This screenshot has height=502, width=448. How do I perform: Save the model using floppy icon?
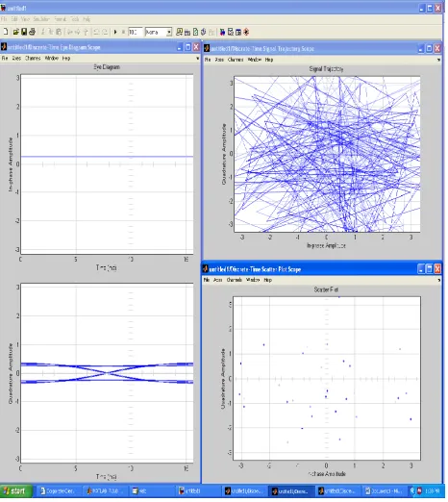coord(24,32)
